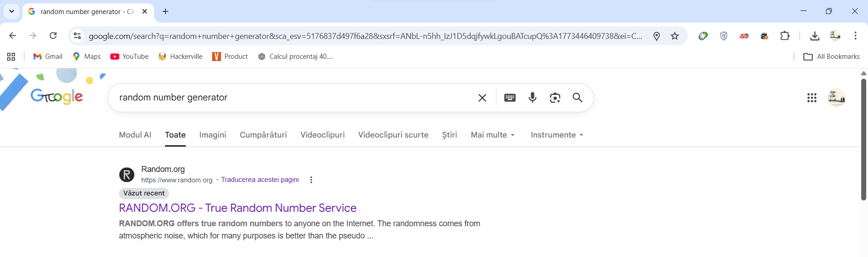Expand the Instrumente dropdown
This screenshot has width=868, height=257.
coord(557,135)
